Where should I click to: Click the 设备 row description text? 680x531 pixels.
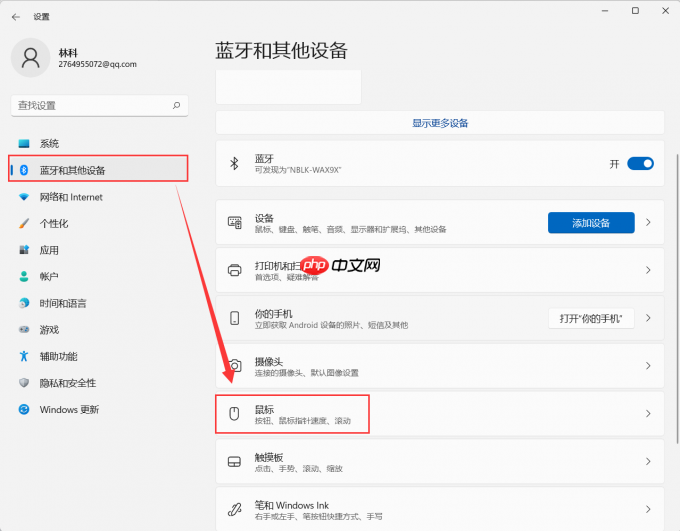point(350,229)
